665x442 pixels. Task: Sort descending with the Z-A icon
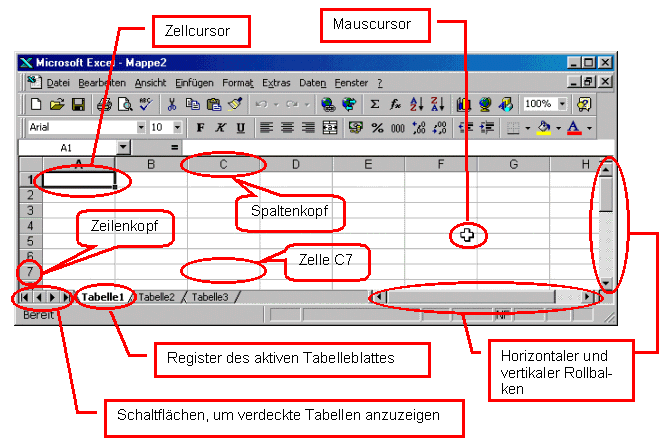(437, 104)
